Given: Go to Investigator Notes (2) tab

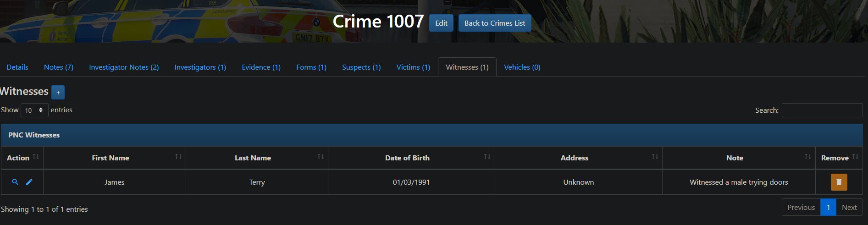Looking at the screenshot, I should [124, 67].
